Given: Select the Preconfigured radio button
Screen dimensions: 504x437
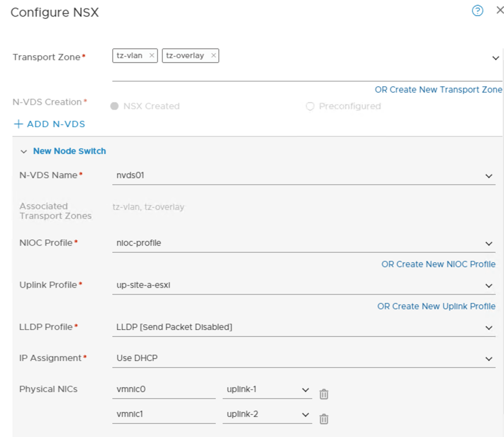Looking at the screenshot, I should tap(310, 106).
